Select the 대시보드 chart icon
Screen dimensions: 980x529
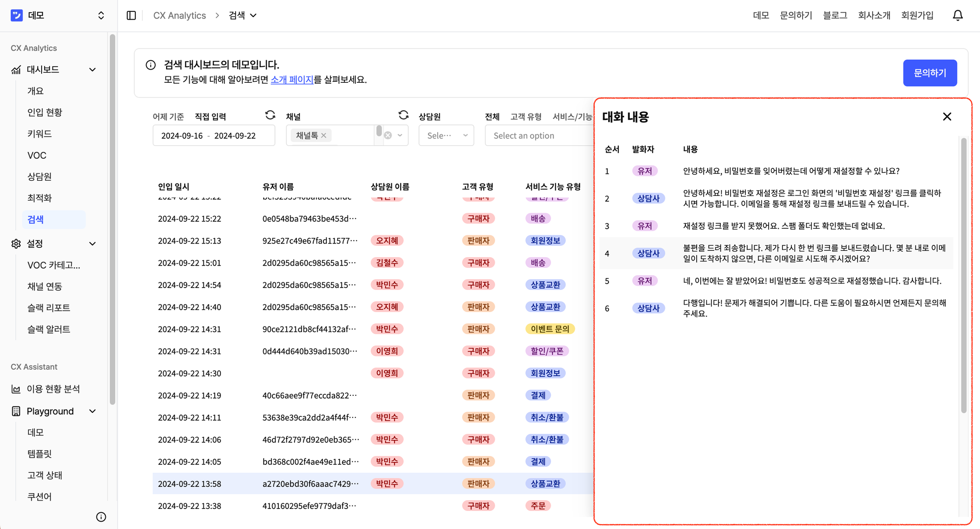point(16,69)
